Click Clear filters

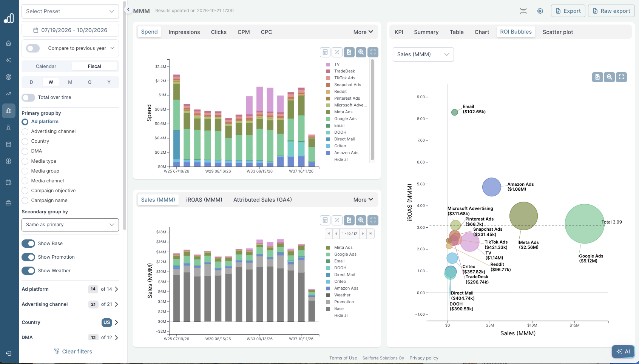73,352
